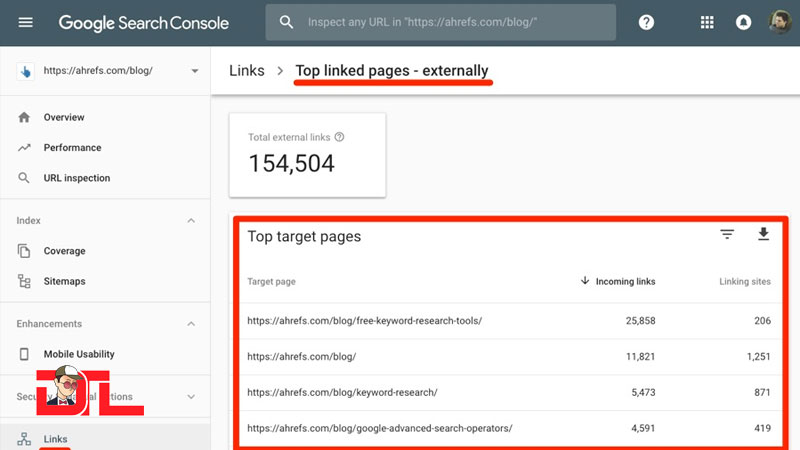Click info icon beside Total external links
Image resolution: width=800 pixels, height=450 pixels.
pos(340,137)
